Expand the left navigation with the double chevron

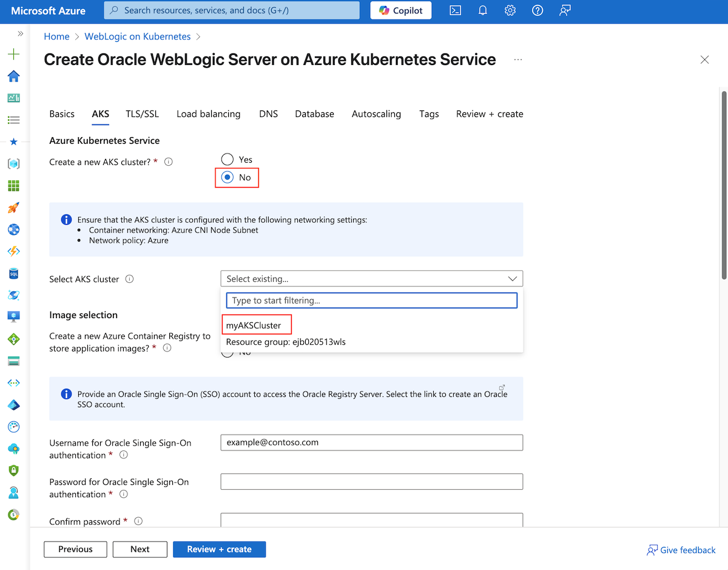click(20, 34)
